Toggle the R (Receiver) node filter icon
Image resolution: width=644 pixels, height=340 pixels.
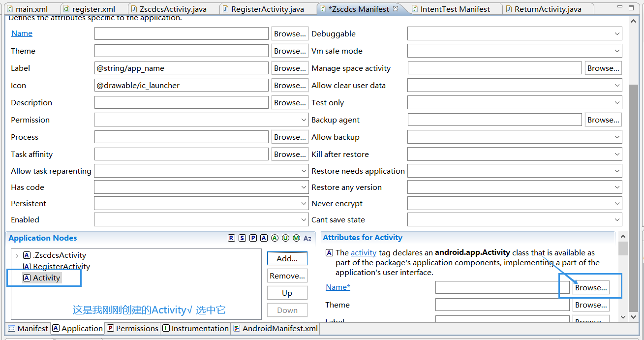(231, 238)
